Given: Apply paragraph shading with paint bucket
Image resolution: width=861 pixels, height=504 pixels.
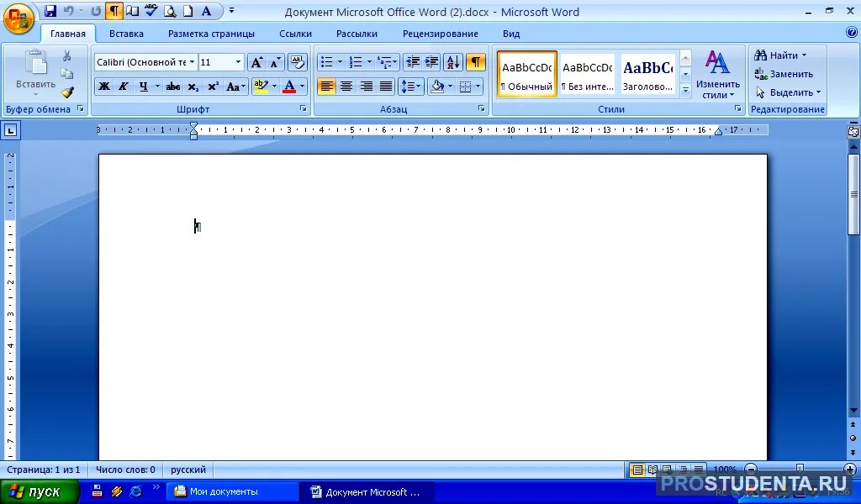Looking at the screenshot, I should [x=437, y=87].
